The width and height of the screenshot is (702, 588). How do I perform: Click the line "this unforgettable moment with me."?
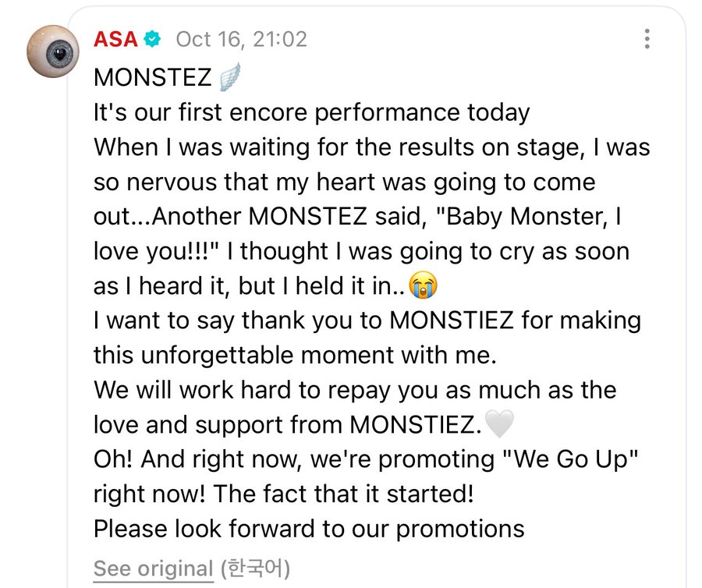click(295, 355)
